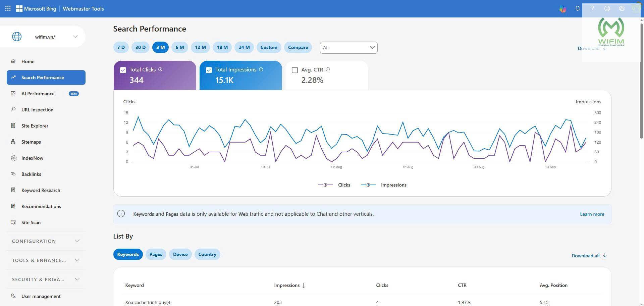The image size is (644, 306).
Task: Click the URL Inspection magnifier icon
Action: click(x=13, y=110)
